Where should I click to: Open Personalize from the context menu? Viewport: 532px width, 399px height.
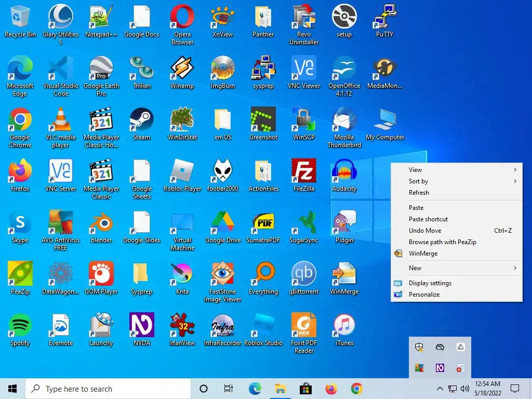(456, 295)
